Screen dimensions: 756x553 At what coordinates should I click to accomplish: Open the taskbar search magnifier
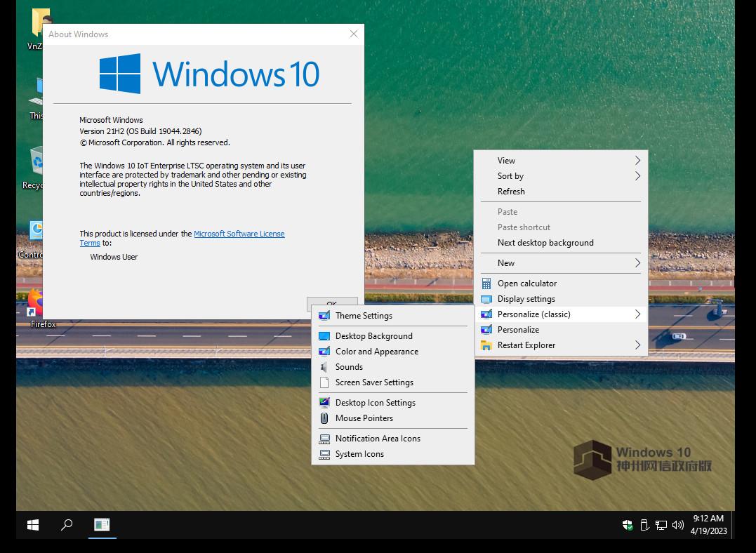[67, 525]
